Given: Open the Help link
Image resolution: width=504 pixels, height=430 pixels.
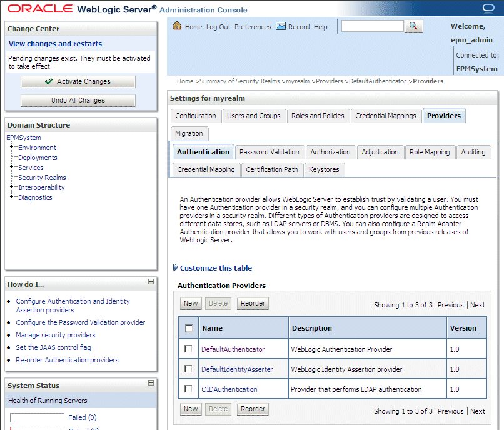Looking at the screenshot, I should click(x=320, y=27).
